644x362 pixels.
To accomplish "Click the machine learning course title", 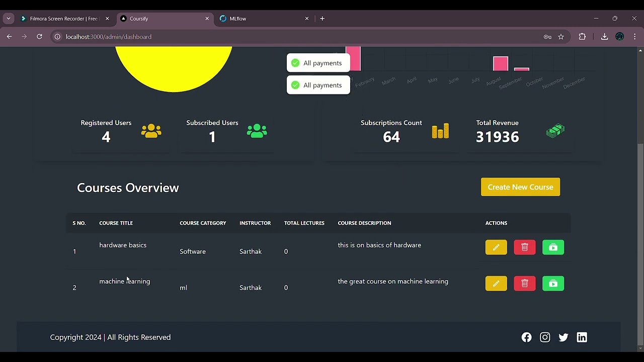I will point(125,282).
